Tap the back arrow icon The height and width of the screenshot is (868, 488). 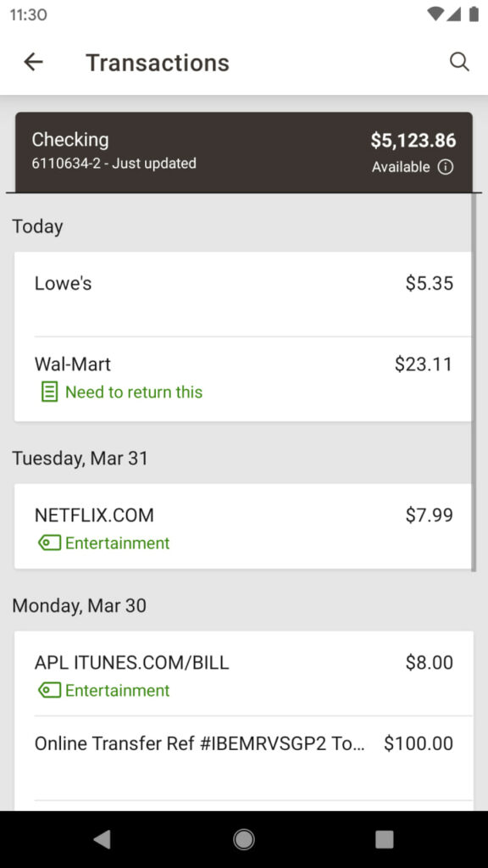coord(33,62)
